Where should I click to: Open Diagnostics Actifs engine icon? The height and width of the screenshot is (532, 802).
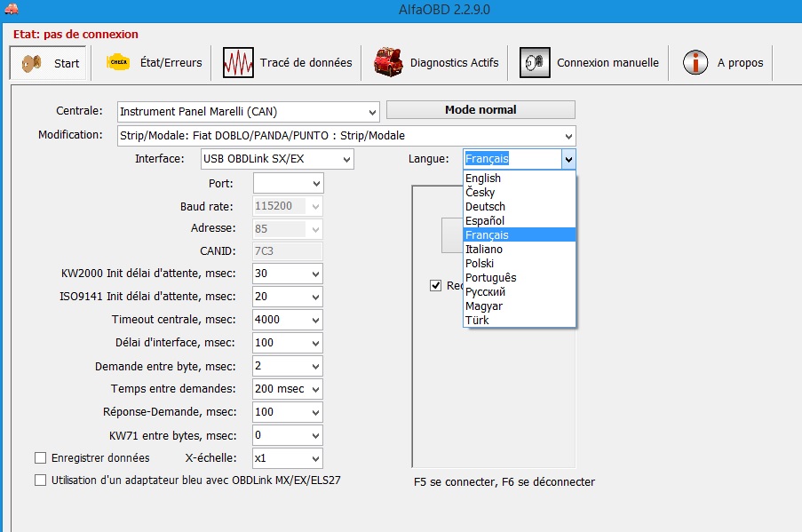coord(388,63)
